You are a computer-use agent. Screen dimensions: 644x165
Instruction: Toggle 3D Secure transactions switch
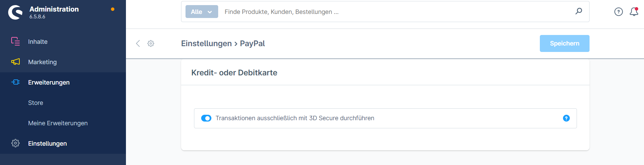click(206, 118)
